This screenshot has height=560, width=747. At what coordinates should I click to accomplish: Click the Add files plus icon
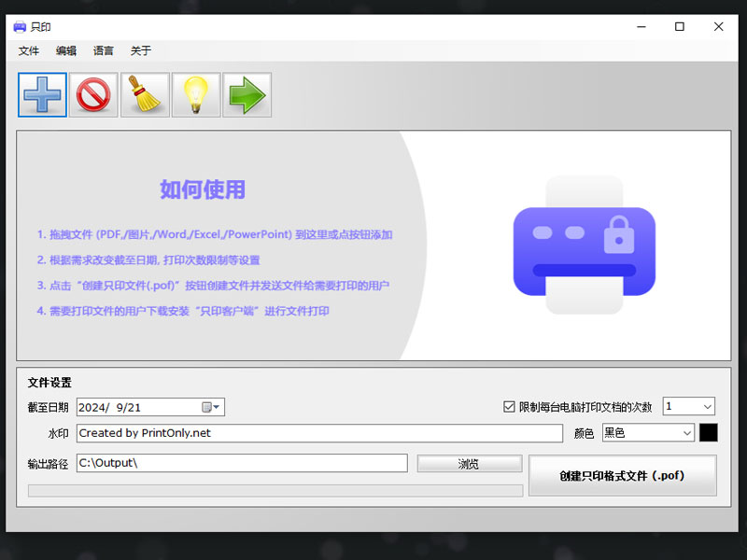(41, 94)
